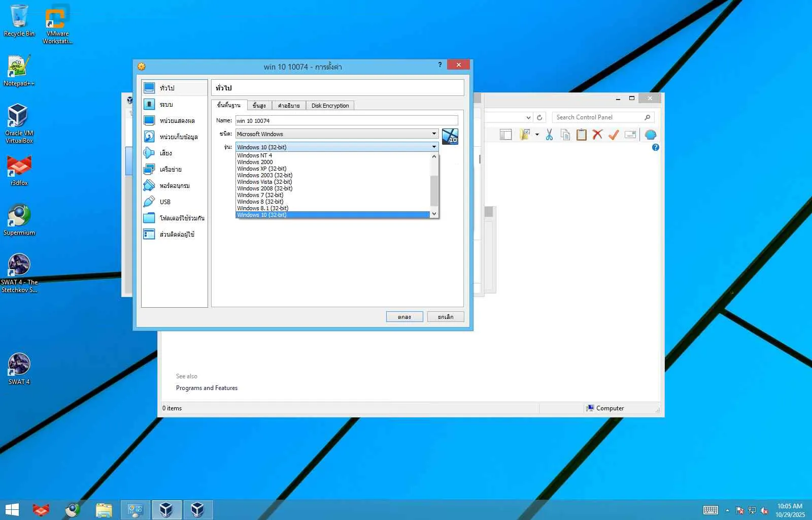
Task: Show hidden system tray icons
Action: pyautogui.click(x=727, y=510)
